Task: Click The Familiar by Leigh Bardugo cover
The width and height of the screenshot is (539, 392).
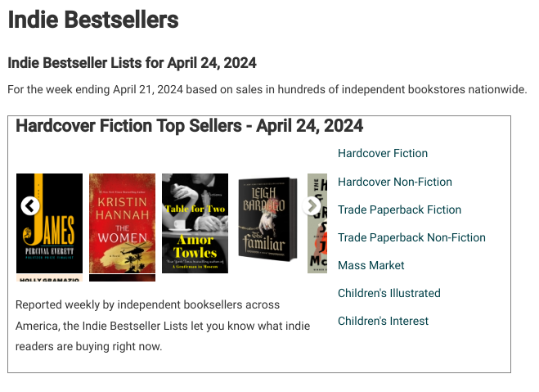Action: click(x=262, y=218)
